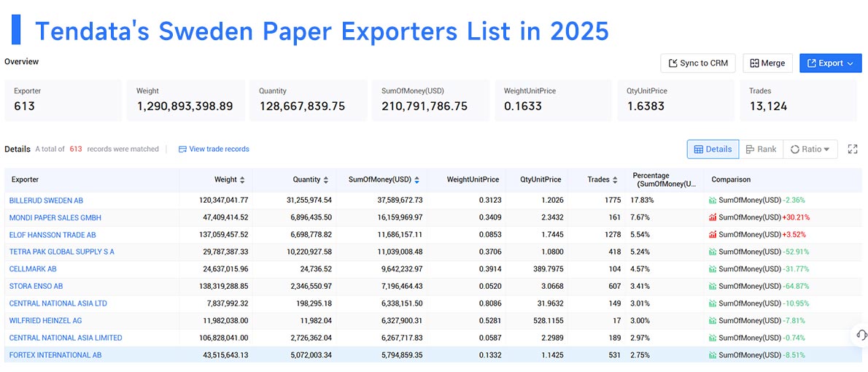This screenshot has width=868, height=372.
Task: Open BILLERUD SWEDEN AB exporter link
Action: (46, 201)
